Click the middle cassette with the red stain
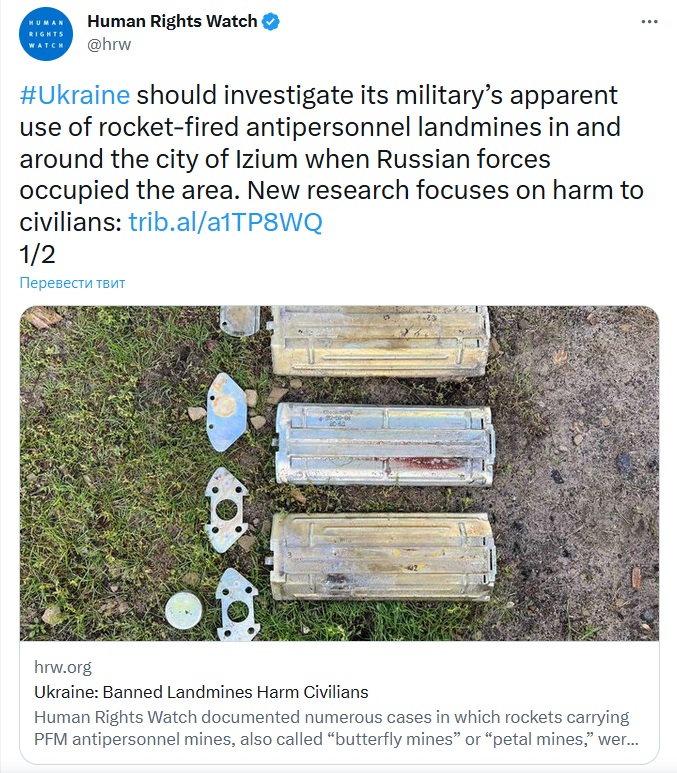The height and width of the screenshot is (773, 677). point(384,445)
